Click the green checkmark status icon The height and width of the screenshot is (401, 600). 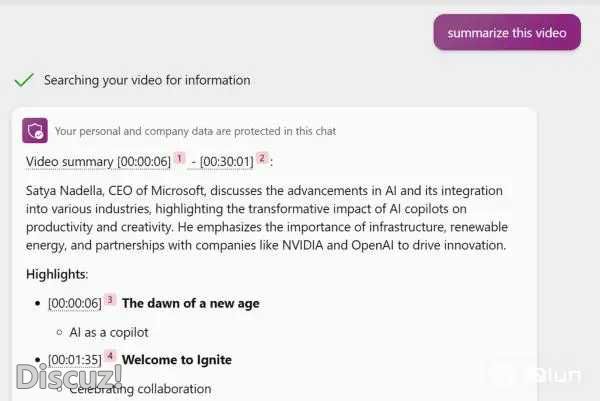pyautogui.click(x=24, y=80)
